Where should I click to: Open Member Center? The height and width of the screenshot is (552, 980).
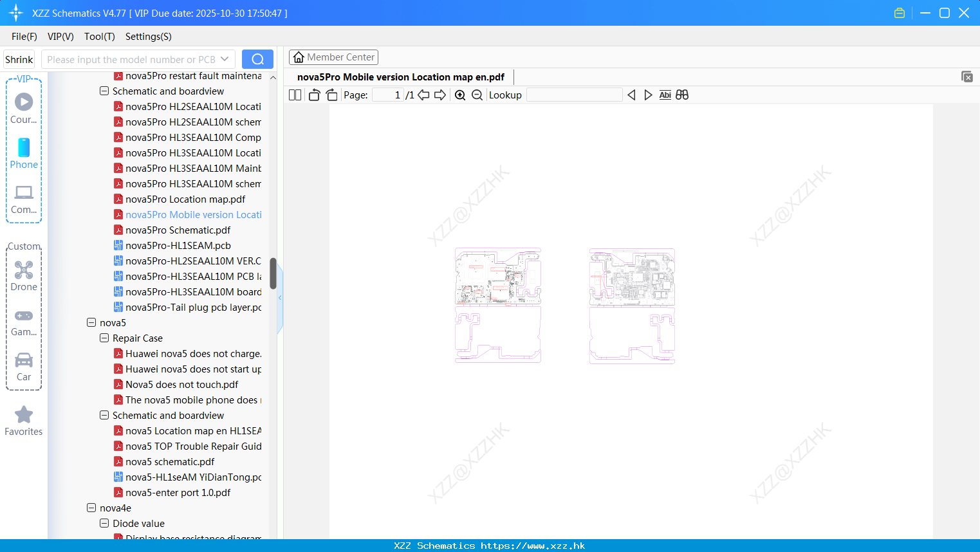(x=333, y=57)
